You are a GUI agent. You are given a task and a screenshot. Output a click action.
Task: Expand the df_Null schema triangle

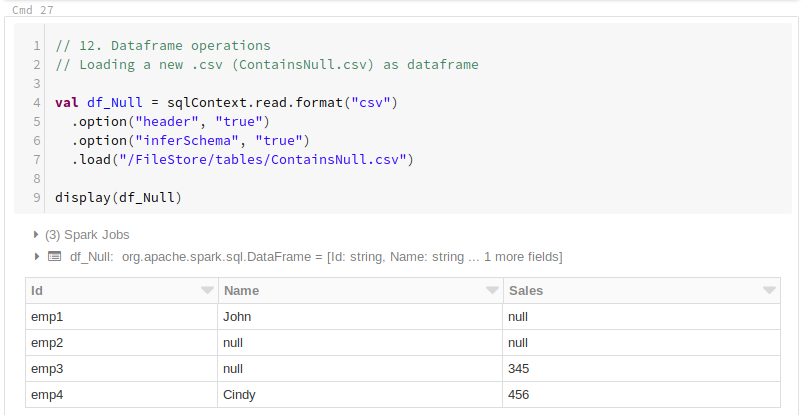[36, 256]
